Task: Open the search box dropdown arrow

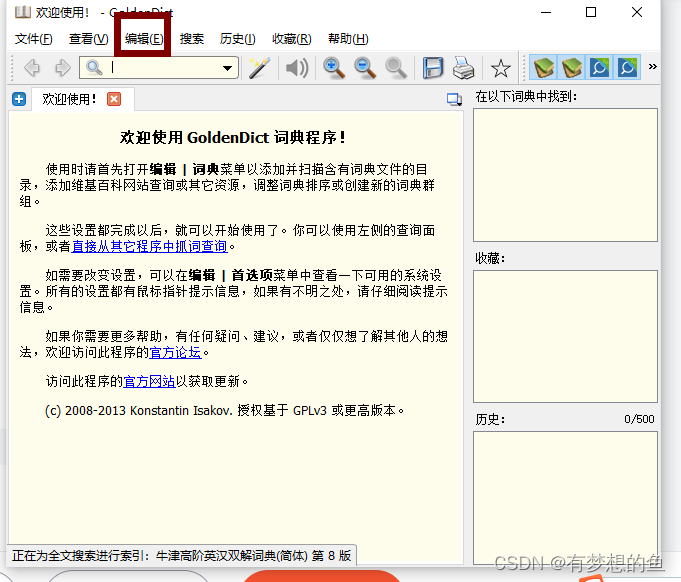Action: click(227, 68)
